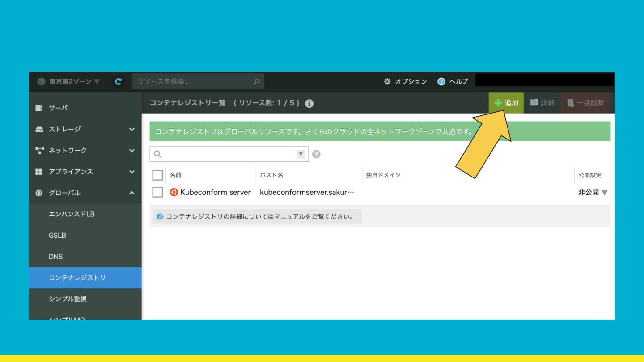The height and width of the screenshot is (362, 644).
Task: Click the info icon after リソース数
Action: (x=309, y=103)
